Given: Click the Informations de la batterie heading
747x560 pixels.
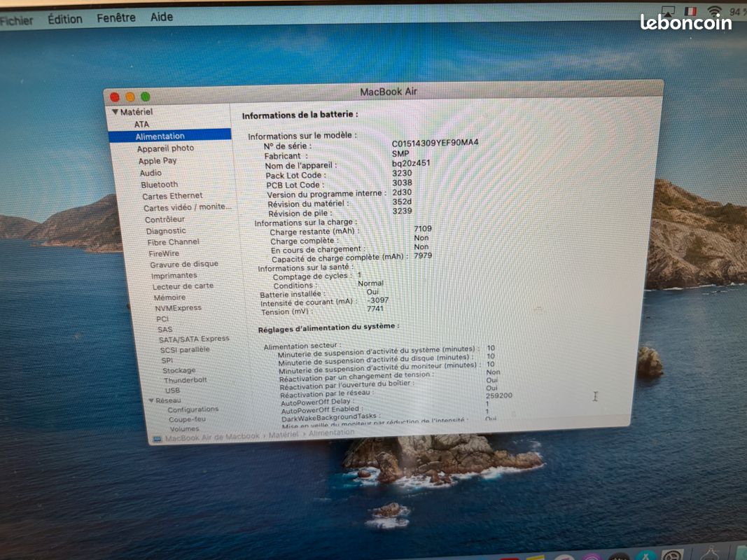Looking at the screenshot, I should point(300,115).
